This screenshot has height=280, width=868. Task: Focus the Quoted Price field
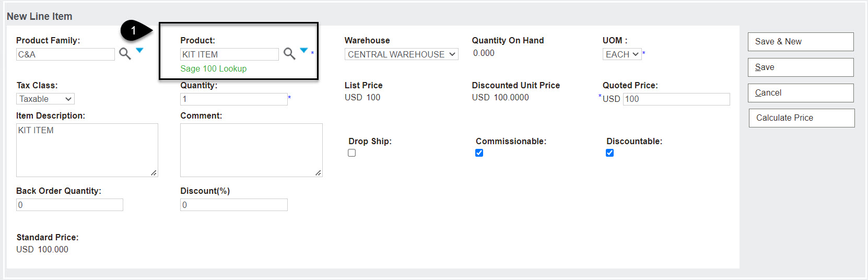(676, 99)
